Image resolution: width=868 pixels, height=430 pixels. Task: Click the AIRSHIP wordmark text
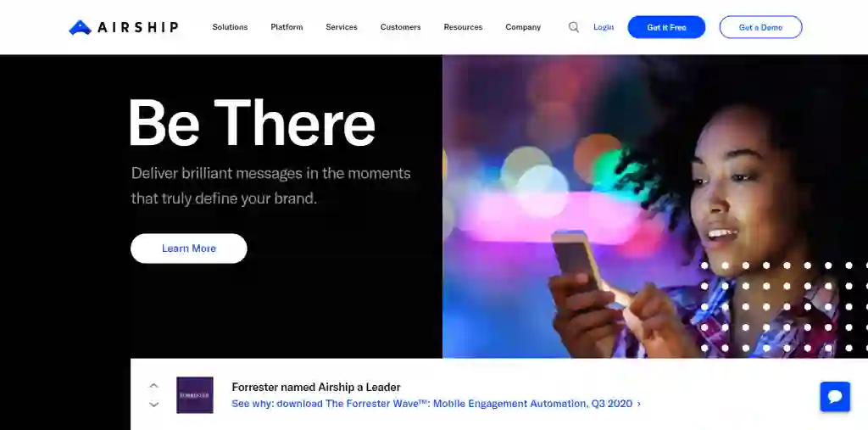point(138,27)
